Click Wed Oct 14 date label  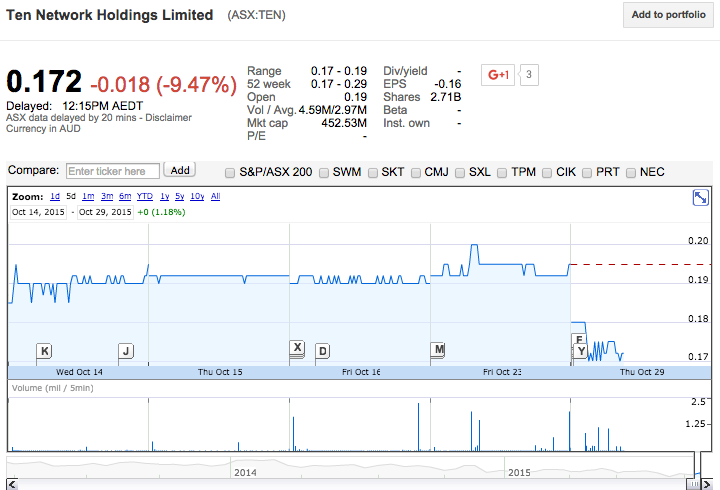pos(79,372)
